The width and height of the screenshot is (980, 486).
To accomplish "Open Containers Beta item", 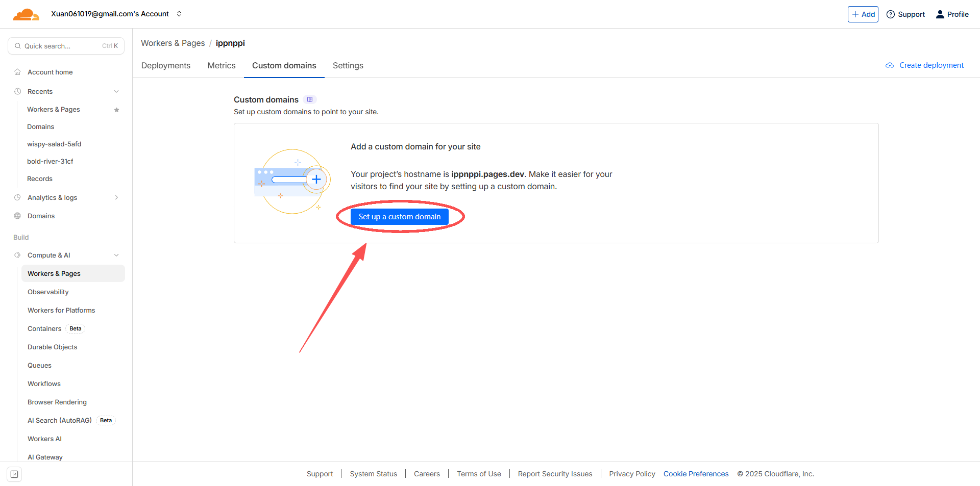I will pyautogui.click(x=56, y=328).
